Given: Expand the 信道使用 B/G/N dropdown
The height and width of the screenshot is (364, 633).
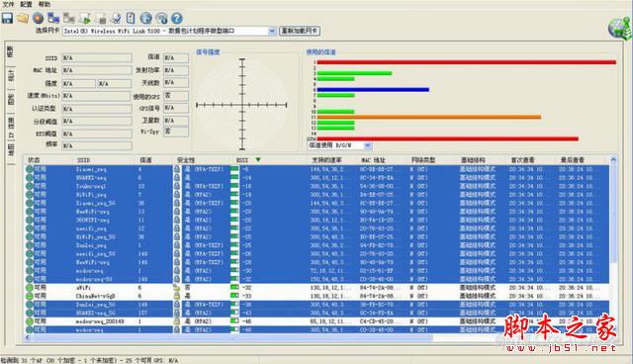Looking at the screenshot, I should [367, 145].
